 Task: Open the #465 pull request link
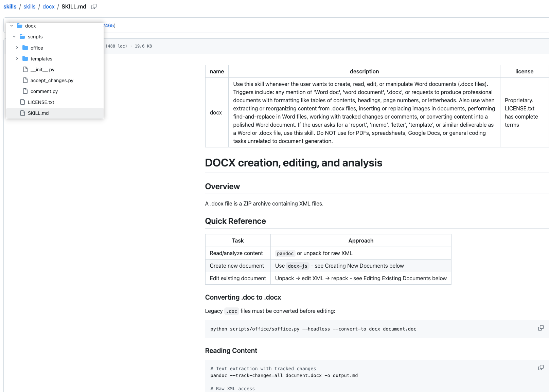pyautogui.click(x=109, y=25)
